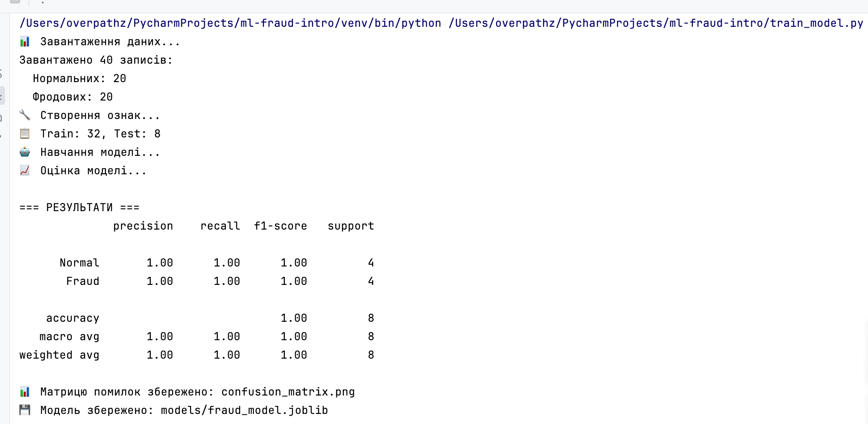Click the wrench emoji before Створення ознак
Screen dimensions: 868x424
click(25, 115)
